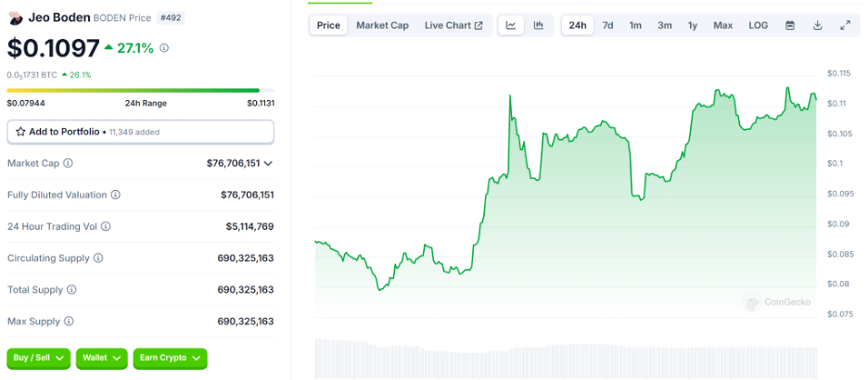Show Circulating Supply info icon
This screenshot has height=380, width=868.
[98, 258]
